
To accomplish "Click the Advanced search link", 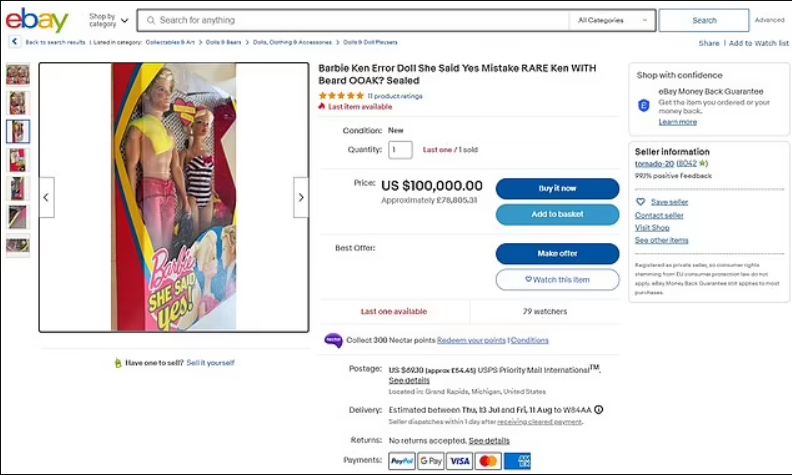I will [769, 20].
